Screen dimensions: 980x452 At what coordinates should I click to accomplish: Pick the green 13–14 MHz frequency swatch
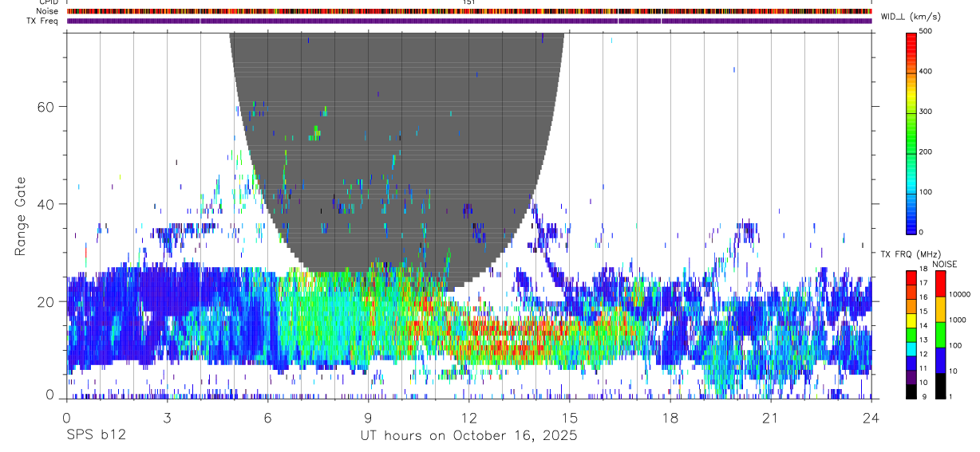coord(911,335)
